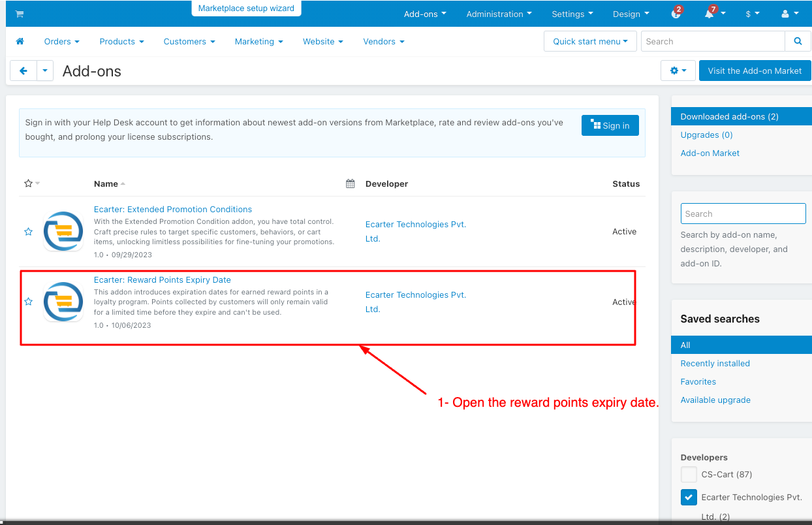This screenshot has width=812, height=525.
Task: Open Ecarter: Reward Points Expiry Date link
Action: point(163,279)
